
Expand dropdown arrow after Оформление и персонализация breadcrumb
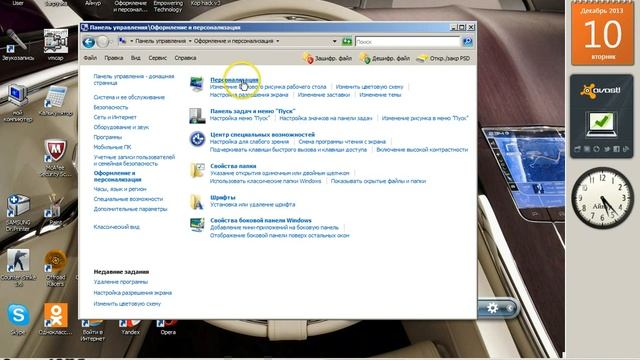pyautogui.click(x=278, y=41)
